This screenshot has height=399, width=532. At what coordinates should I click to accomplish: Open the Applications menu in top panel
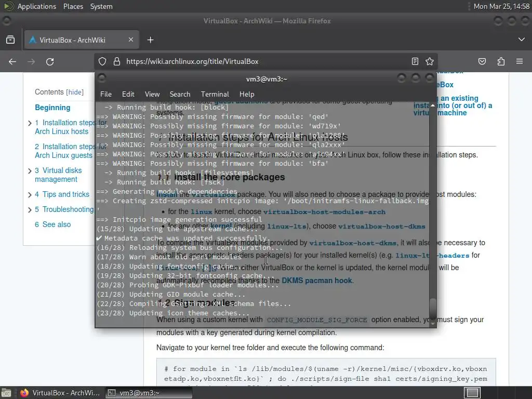click(37, 6)
